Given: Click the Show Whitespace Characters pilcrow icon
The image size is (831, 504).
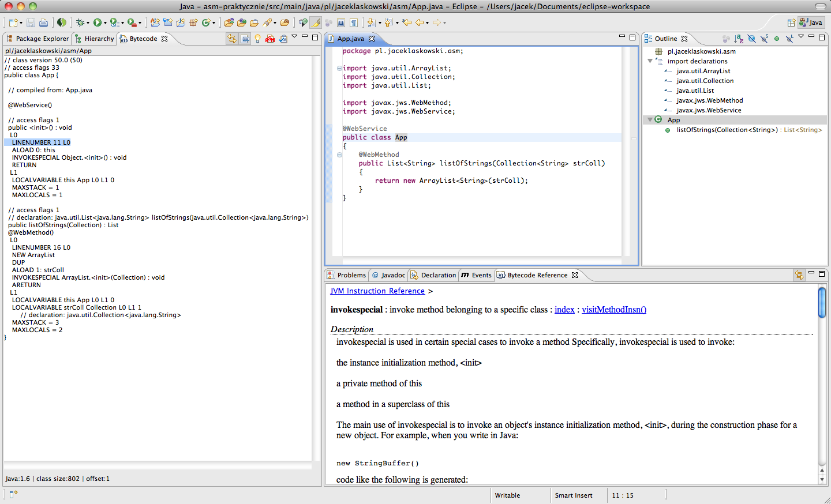Looking at the screenshot, I should click(354, 22).
